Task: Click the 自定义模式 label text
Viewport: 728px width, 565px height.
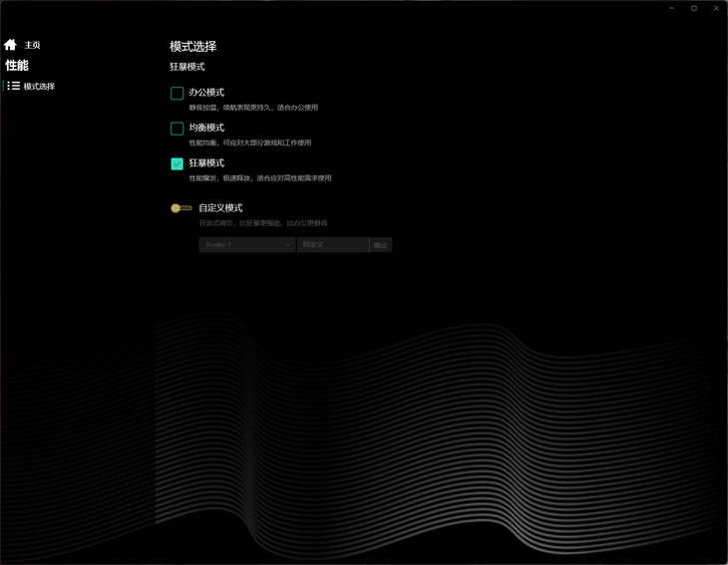Action: (x=220, y=208)
